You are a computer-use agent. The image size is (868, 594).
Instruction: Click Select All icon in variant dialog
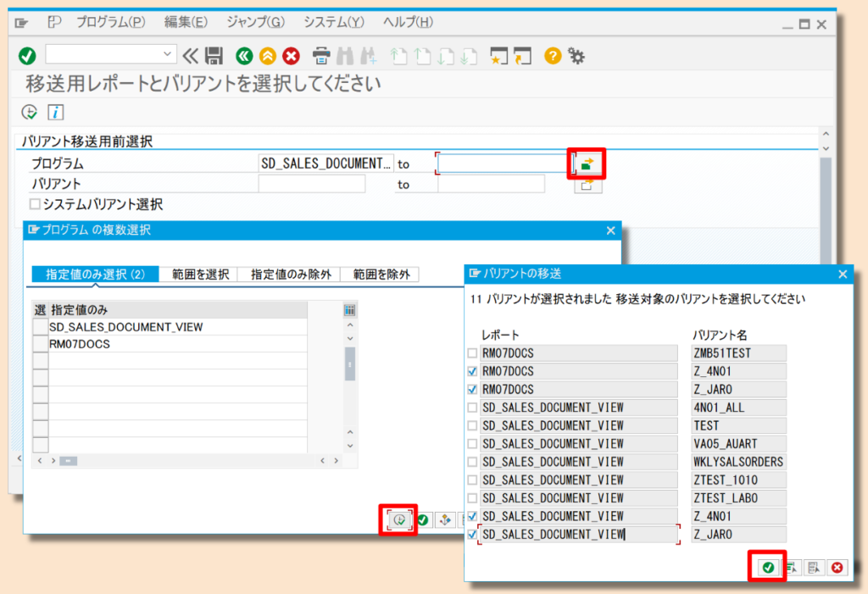tap(791, 567)
